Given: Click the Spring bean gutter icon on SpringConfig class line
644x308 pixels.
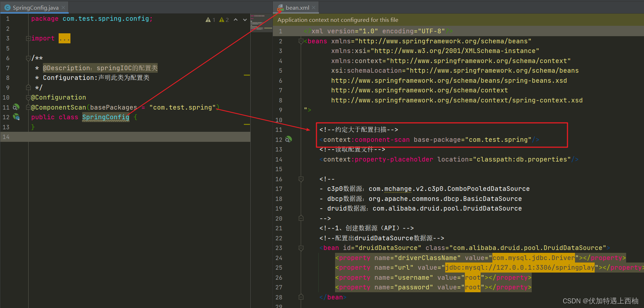Looking at the screenshot, I should click(x=16, y=117).
